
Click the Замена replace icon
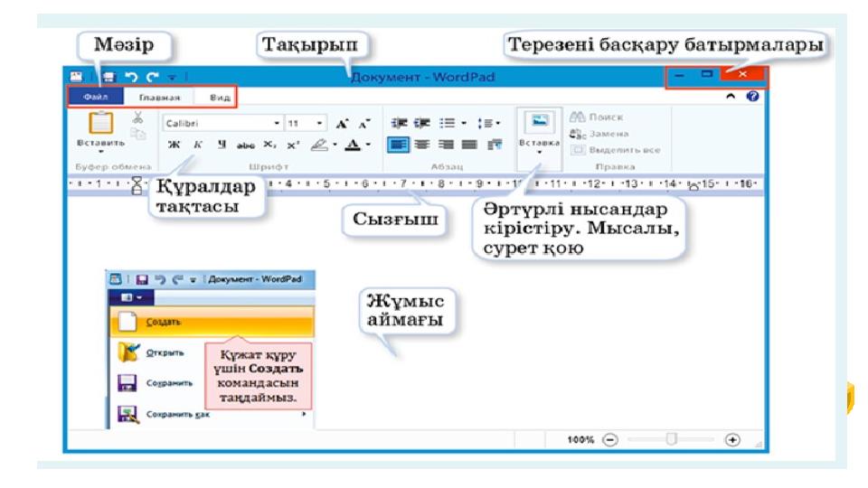pyautogui.click(x=578, y=134)
